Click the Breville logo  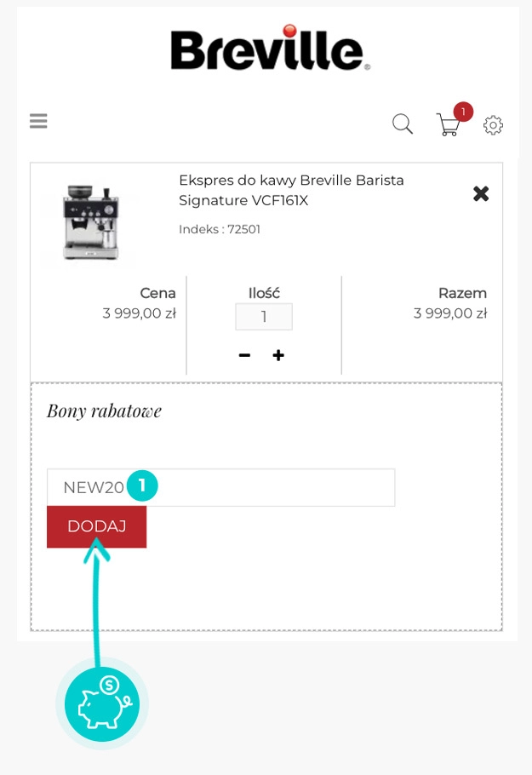pyautogui.click(x=270, y=49)
